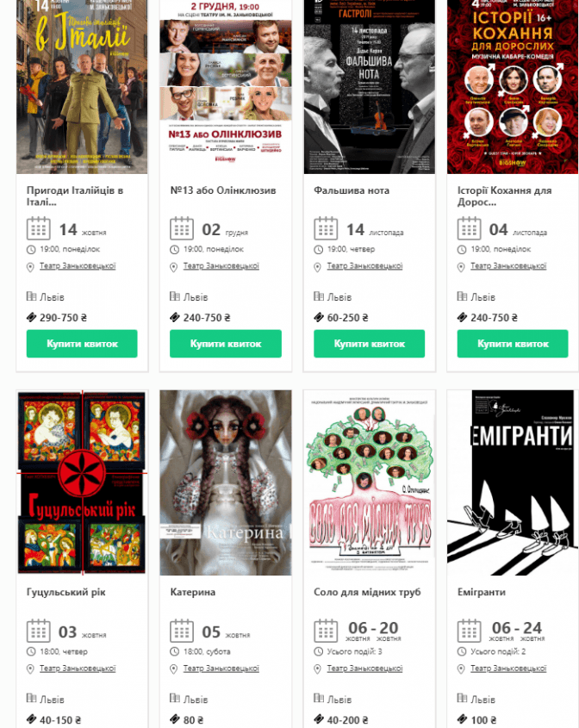The height and width of the screenshot is (728, 579).
Task: Click location pin on Соло для мідних труб card
Action: (318, 669)
